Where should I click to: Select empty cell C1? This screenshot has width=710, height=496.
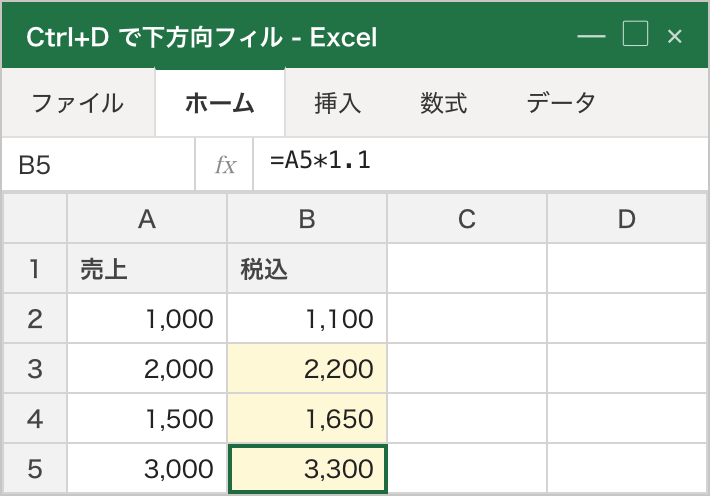(x=467, y=269)
